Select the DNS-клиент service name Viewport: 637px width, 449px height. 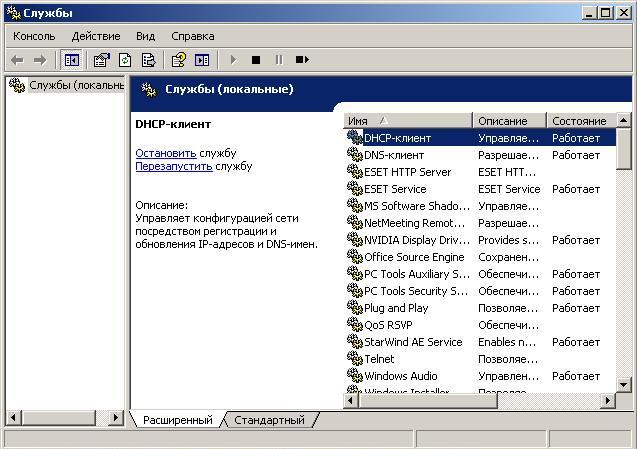[394, 155]
